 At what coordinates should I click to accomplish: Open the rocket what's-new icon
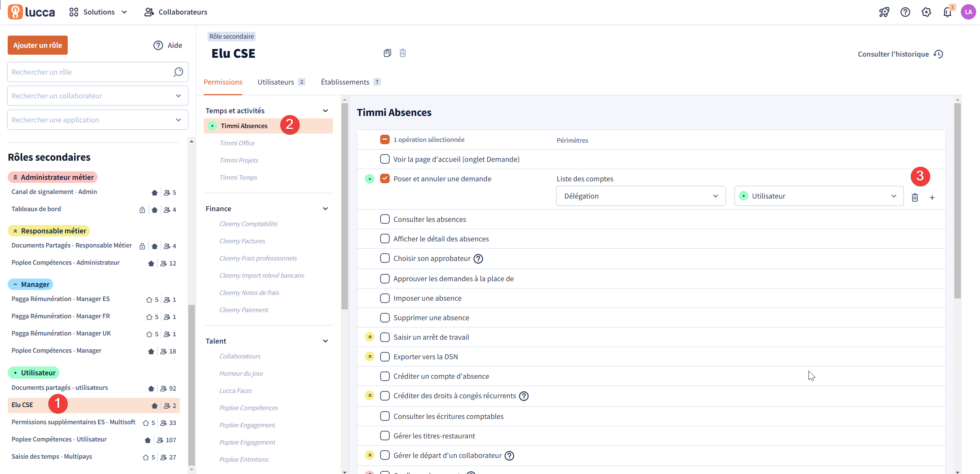pyautogui.click(x=884, y=12)
